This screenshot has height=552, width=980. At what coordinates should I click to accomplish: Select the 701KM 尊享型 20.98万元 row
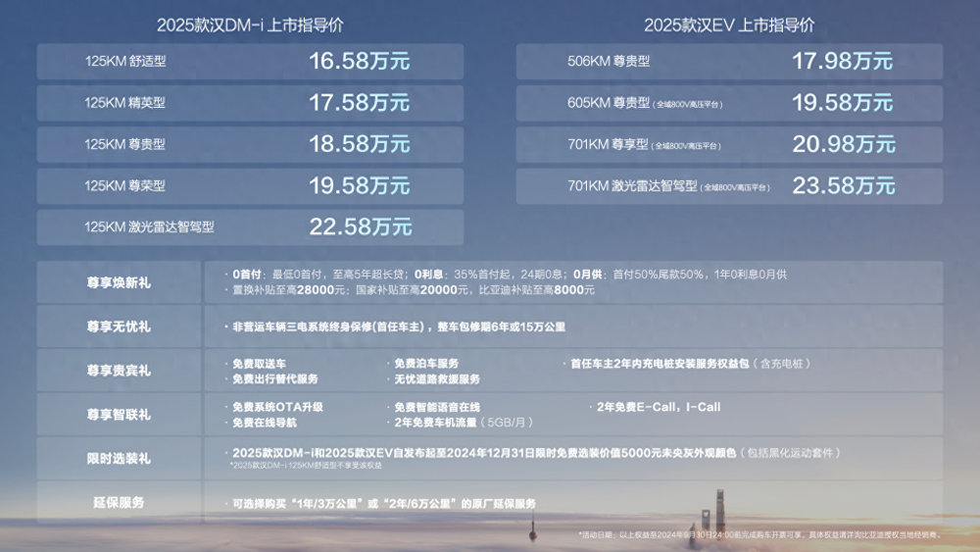click(x=729, y=144)
